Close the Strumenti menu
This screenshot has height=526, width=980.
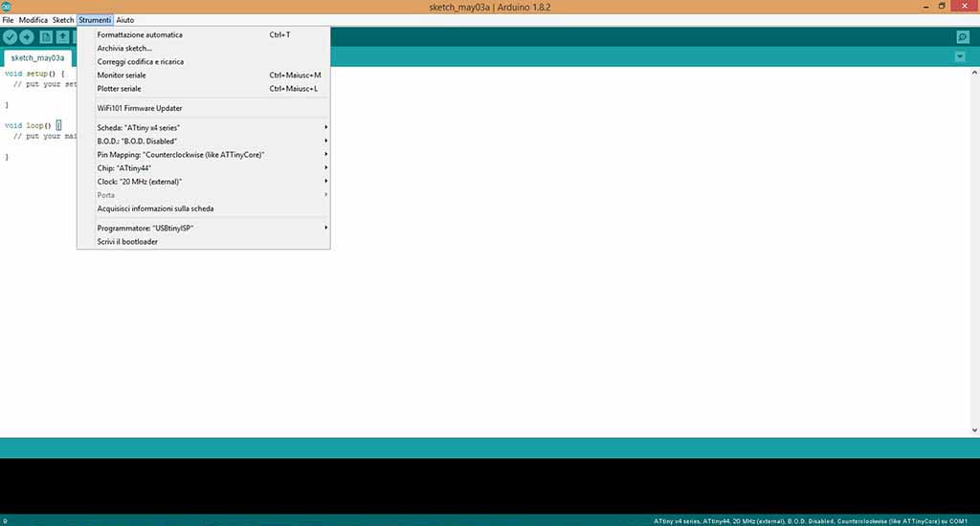point(95,20)
